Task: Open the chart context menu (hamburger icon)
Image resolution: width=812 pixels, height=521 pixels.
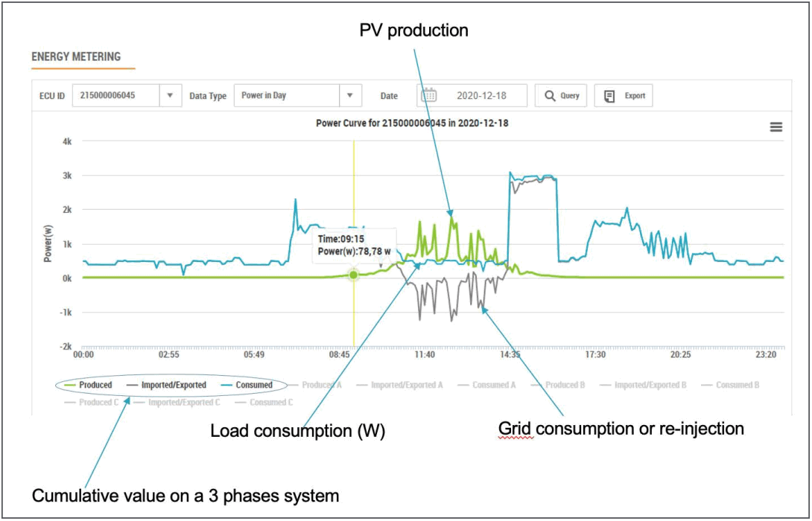Action: (x=775, y=127)
